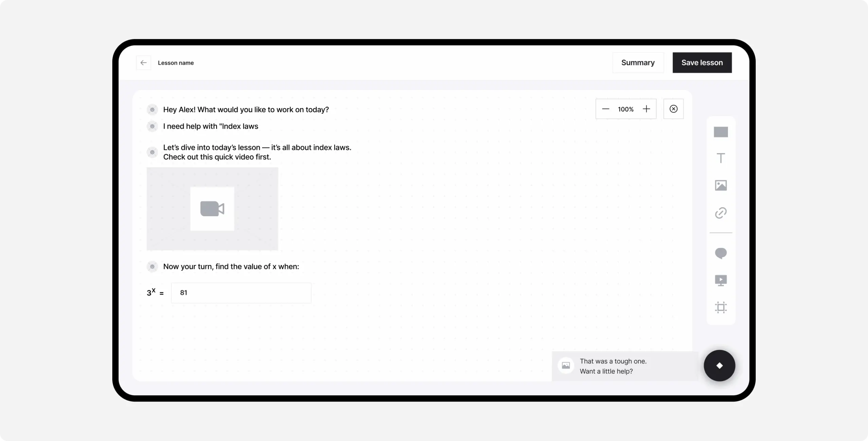Add a comment with the chat bubble tool
The image size is (868, 441).
[x=721, y=253]
